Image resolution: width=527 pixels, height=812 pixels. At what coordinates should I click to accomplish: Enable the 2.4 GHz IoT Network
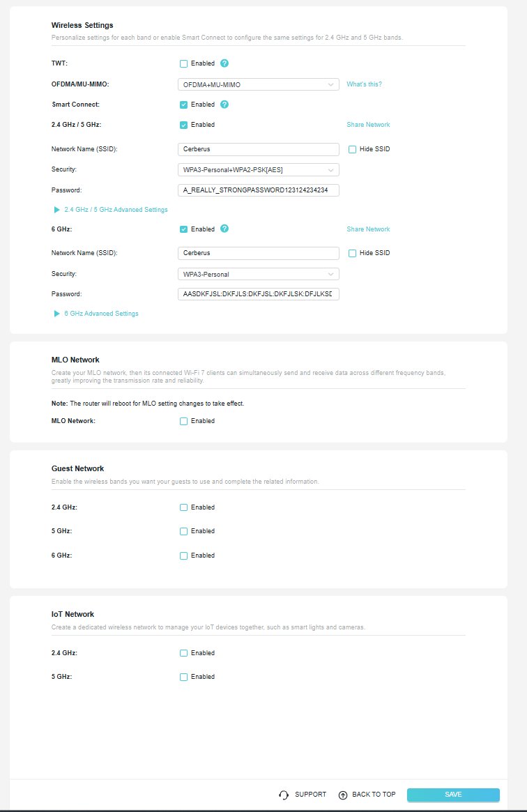pos(183,652)
